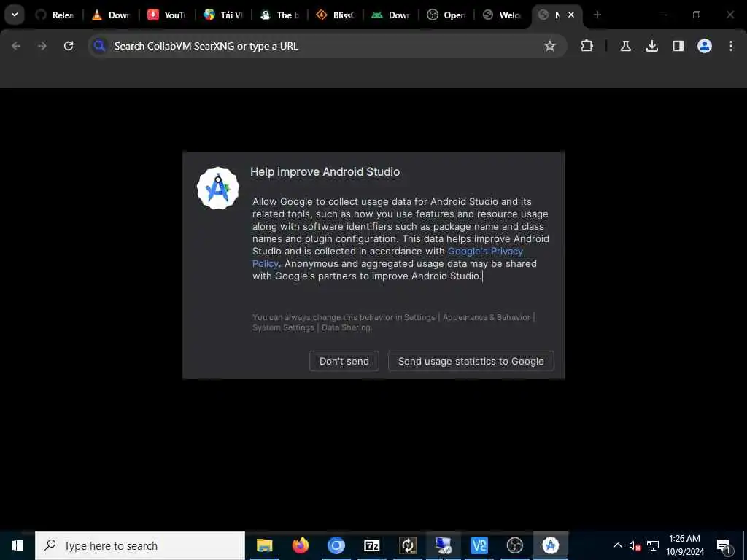This screenshot has height=560, width=747.
Task: Open Android Studio from the taskbar
Action: click(x=550, y=545)
